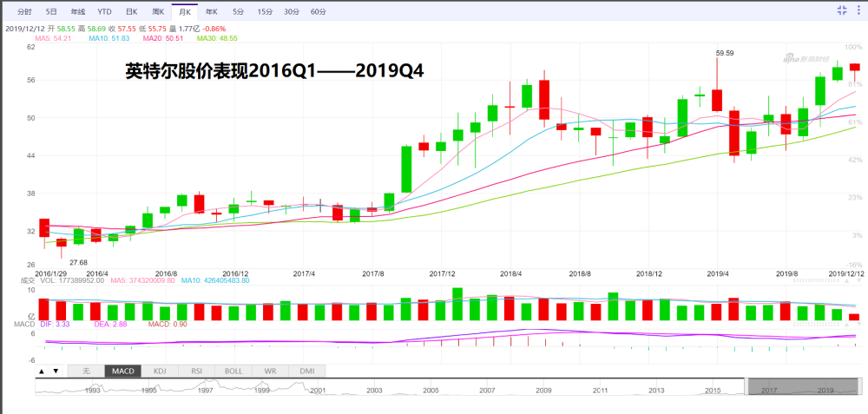This screenshot has height=414, width=868.
Task: Click the grey selected window in the timeline navigator
Action: 803,385
